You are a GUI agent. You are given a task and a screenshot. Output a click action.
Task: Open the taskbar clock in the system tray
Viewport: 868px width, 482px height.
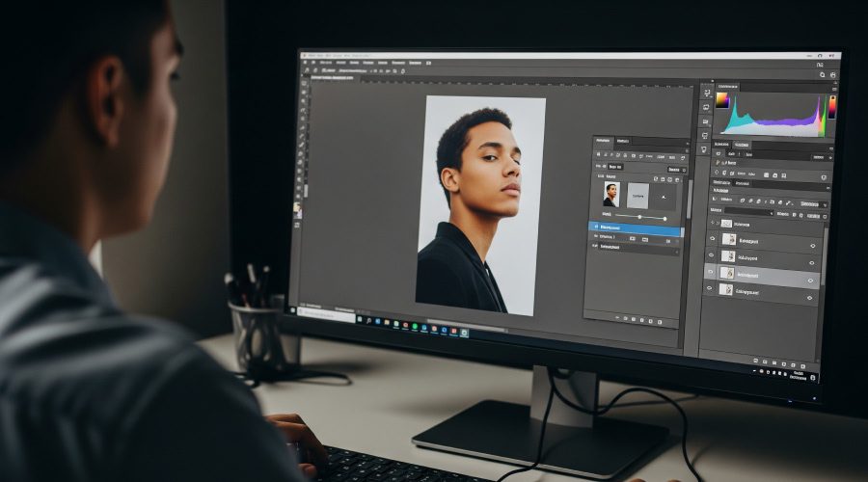tap(799, 375)
